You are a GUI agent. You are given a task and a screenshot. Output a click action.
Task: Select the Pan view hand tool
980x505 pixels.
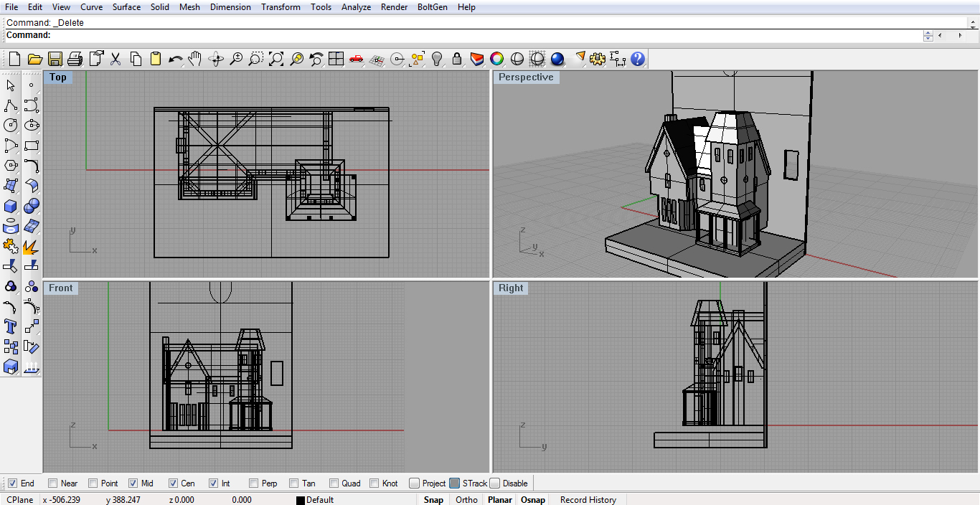pyautogui.click(x=195, y=59)
